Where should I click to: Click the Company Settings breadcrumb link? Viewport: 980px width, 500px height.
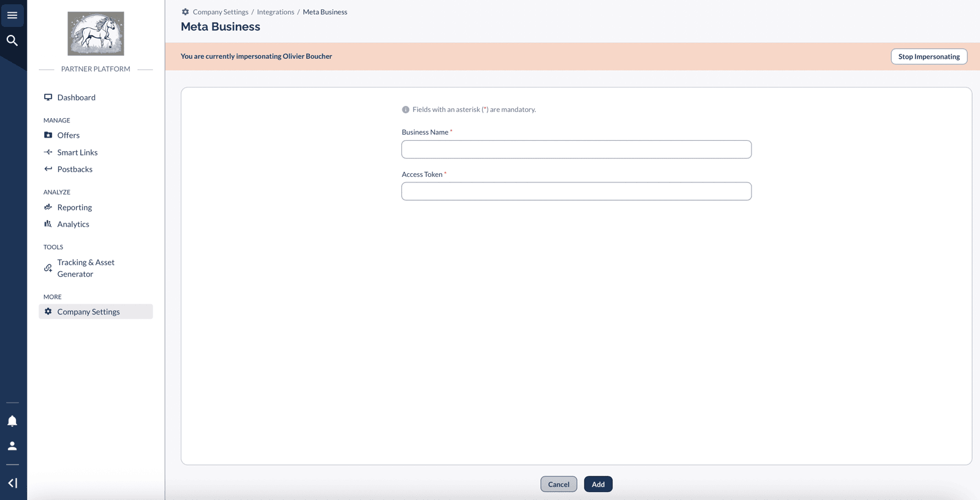[x=221, y=12]
